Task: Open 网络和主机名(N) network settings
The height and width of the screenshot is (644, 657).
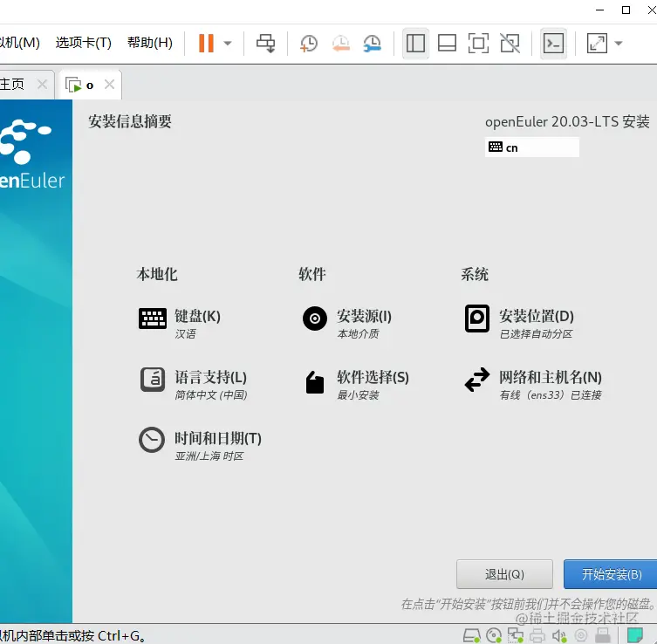Action: (x=533, y=383)
